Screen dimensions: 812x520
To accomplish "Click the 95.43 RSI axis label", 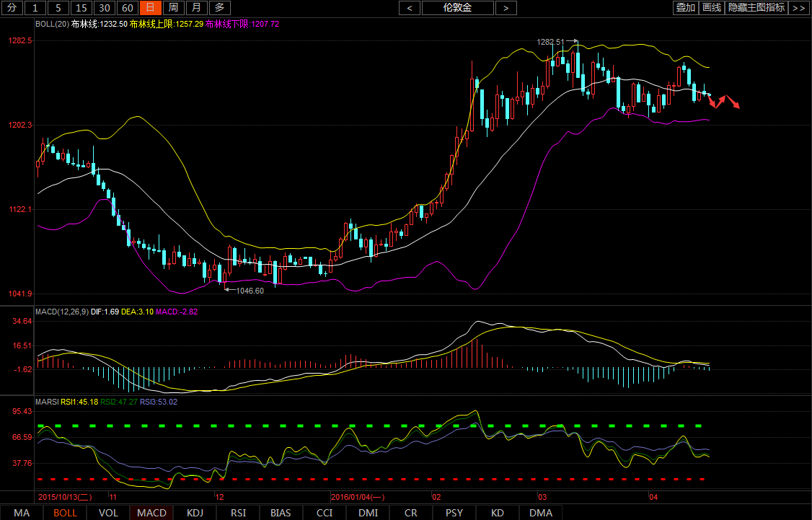I will click(22, 411).
